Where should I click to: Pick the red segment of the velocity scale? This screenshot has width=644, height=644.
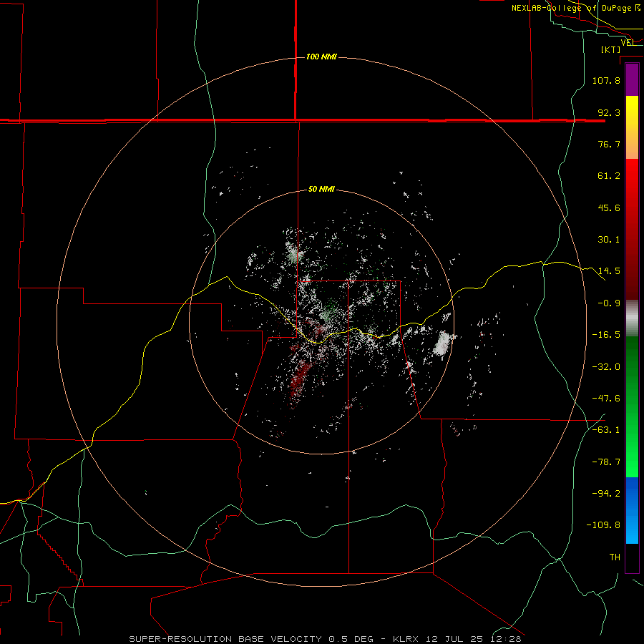[x=632, y=229]
